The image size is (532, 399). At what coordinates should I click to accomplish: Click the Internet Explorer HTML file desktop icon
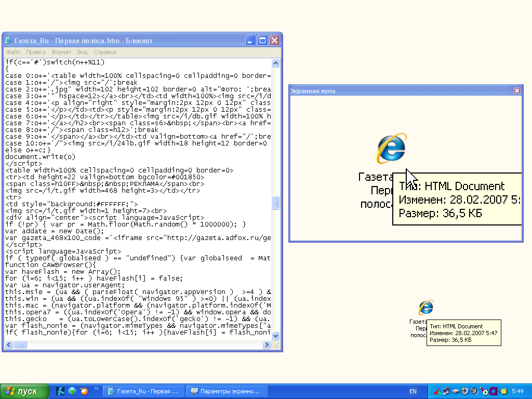click(426, 308)
